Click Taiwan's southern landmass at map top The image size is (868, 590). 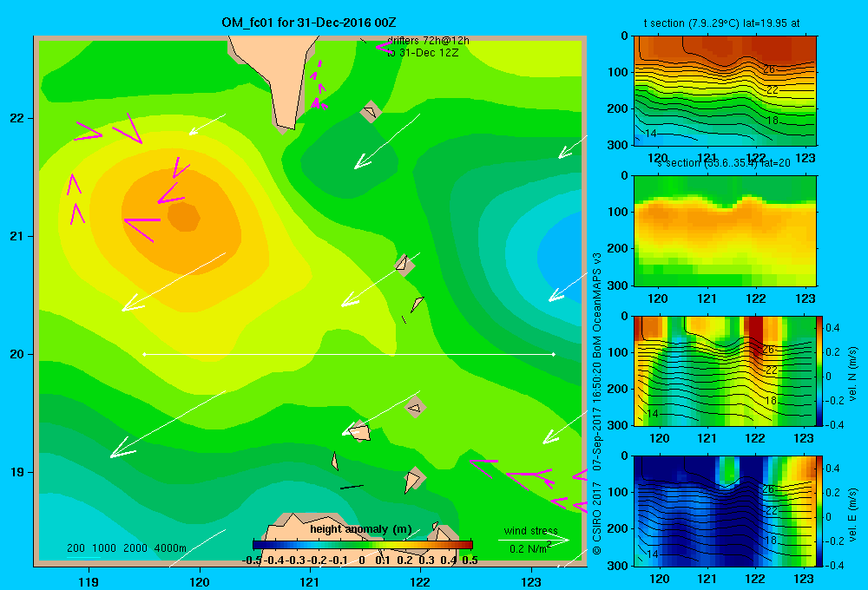(x=277, y=77)
